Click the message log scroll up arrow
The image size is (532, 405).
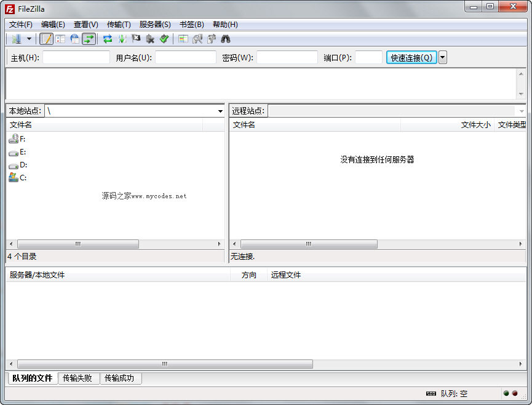(x=521, y=74)
